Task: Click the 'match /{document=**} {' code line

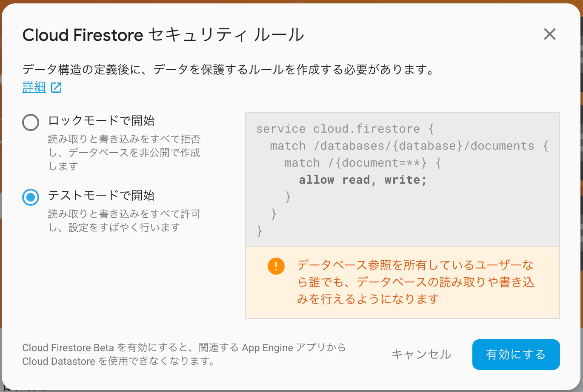Action: 363,163
